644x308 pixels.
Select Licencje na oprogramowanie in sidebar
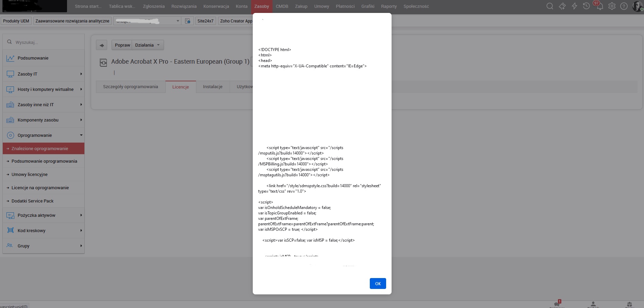click(44, 188)
